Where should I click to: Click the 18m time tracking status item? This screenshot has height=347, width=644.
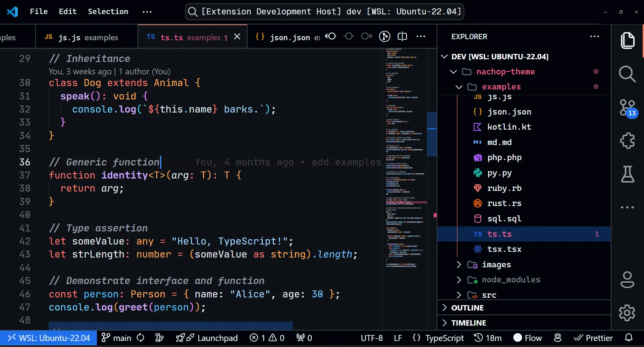[x=488, y=338]
